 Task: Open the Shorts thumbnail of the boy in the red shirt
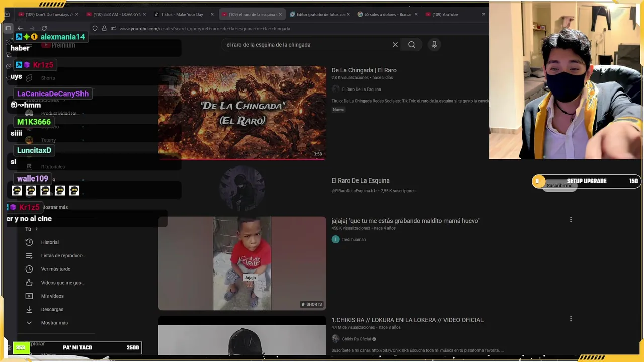242,263
